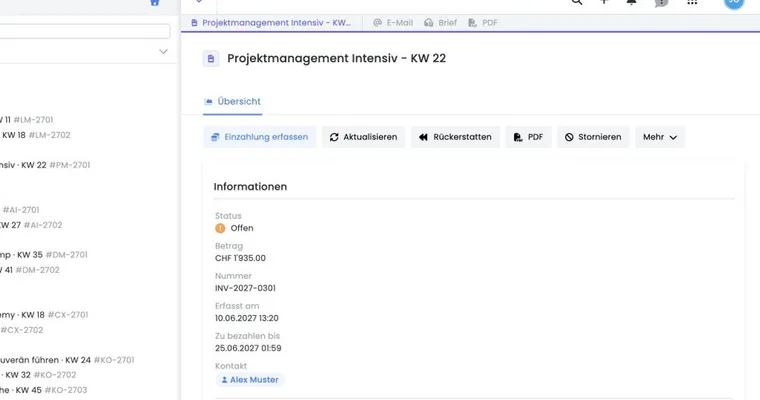Screen dimensions: 760x400
Task: Focus the sidebar search field
Action: (x=85, y=32)
